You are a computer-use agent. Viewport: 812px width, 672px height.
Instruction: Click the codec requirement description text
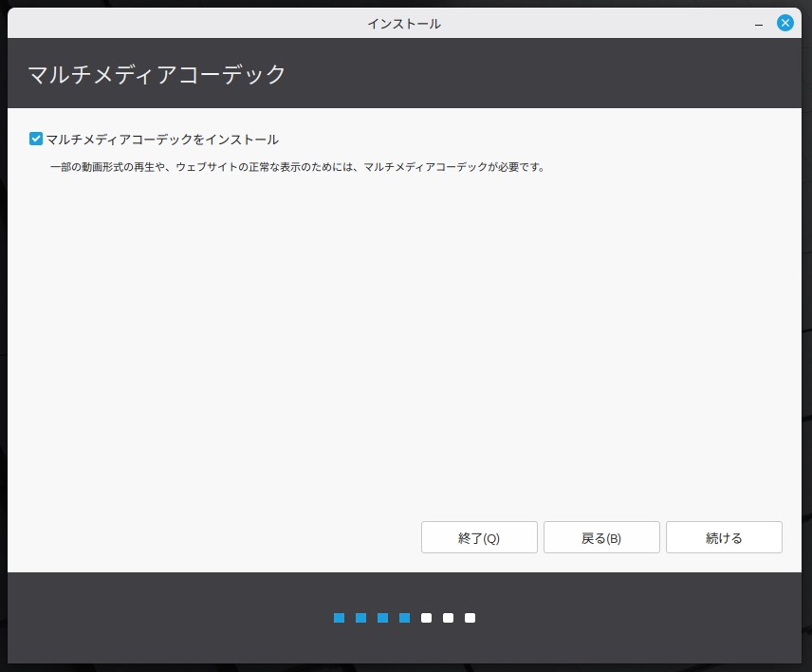(x=297, y=167)
